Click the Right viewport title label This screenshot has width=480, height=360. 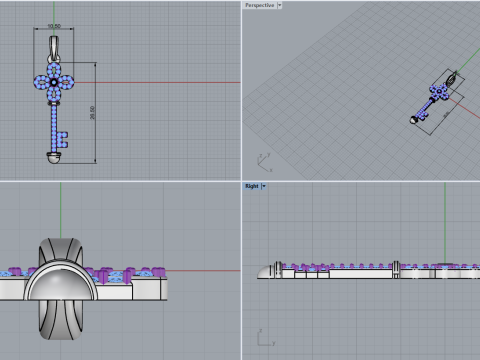(x=252, y=186)
